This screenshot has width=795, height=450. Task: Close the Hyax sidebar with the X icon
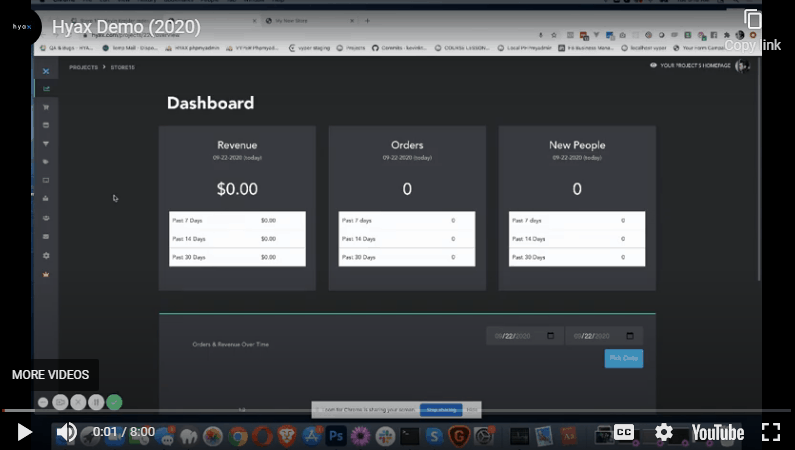(46, 71)
